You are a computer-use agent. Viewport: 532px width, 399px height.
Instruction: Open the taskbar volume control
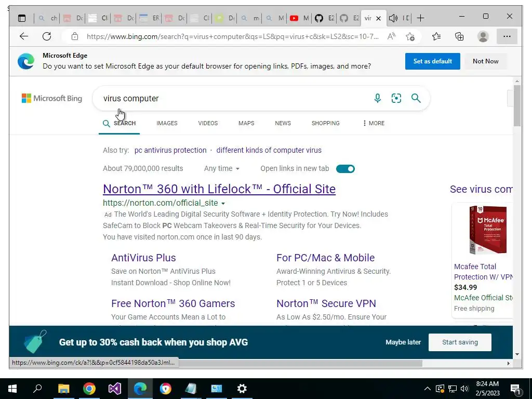coord(464,389)
